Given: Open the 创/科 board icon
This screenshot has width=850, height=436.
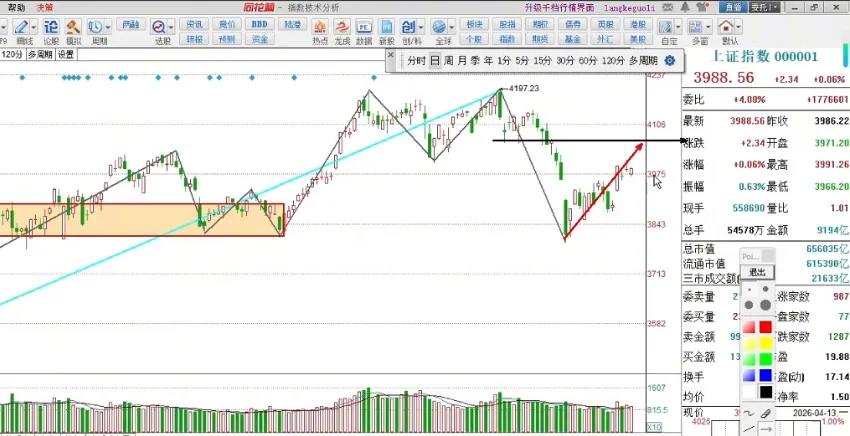Looking at the screenshot, I should click(408, 27).
